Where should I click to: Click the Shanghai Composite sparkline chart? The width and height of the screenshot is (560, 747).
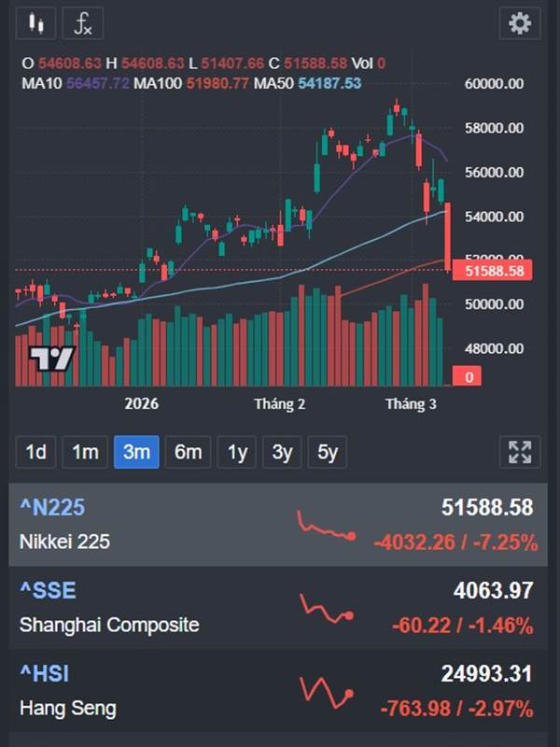(326, 608)
